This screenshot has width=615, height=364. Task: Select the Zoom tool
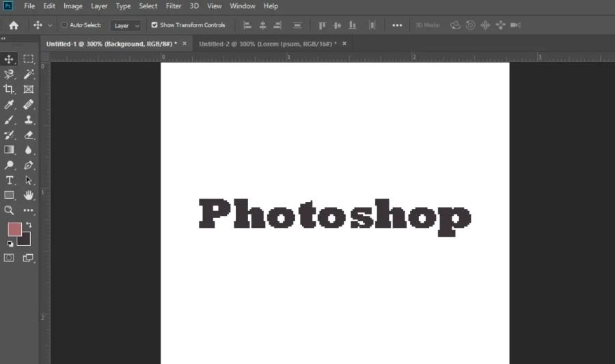click(x=9, y=210)
